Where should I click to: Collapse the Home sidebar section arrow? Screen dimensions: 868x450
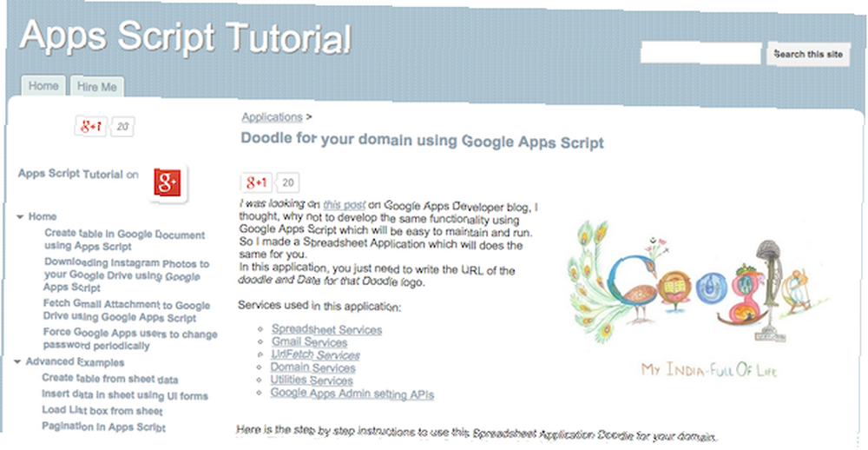[x=20, y=216]
